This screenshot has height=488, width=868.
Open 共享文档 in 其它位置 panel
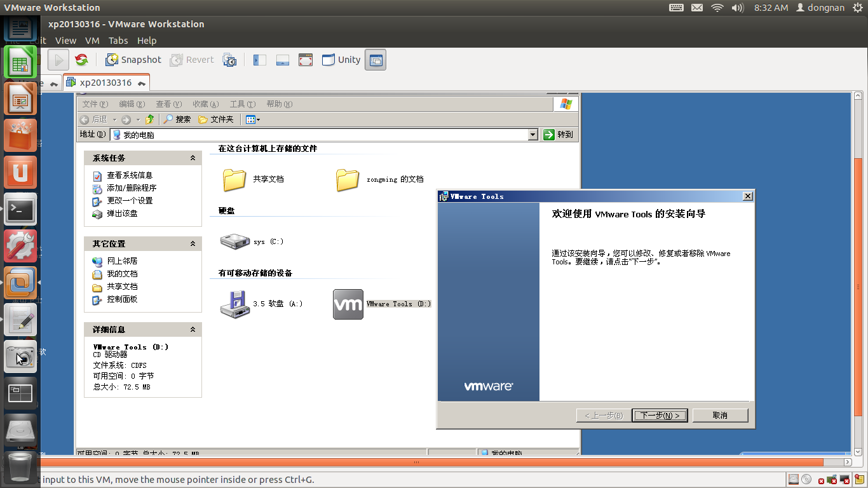coord(122,287)
